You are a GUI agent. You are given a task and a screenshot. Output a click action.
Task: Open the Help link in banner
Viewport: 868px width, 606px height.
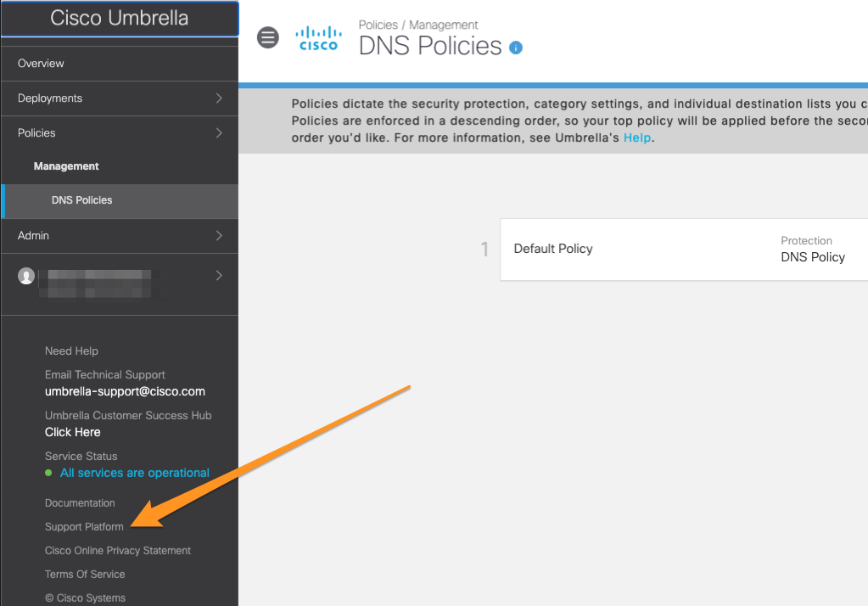pos(637,137)
